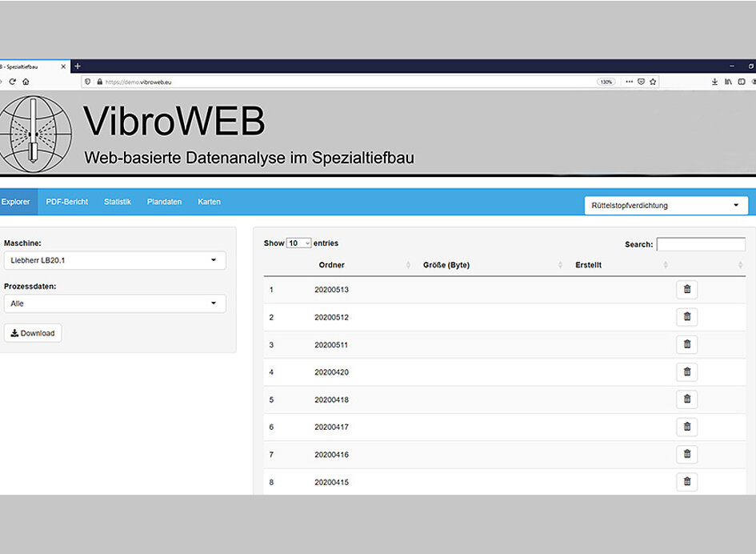Bookmark this page with star icon
The height and width of the screenshot is (554, 756).
coord(653,82)
